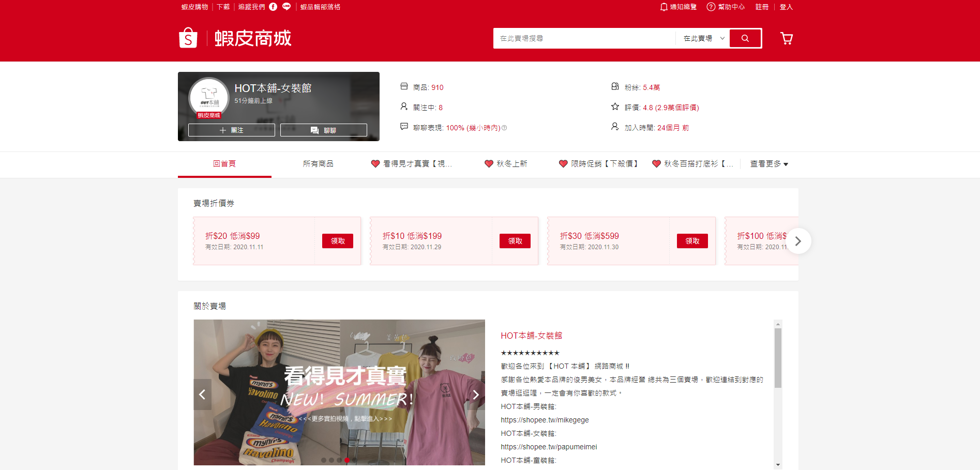This screenshot has width=980, height=470.
Task: Switch to the 所有商品 tab
Action: (318, 164)
